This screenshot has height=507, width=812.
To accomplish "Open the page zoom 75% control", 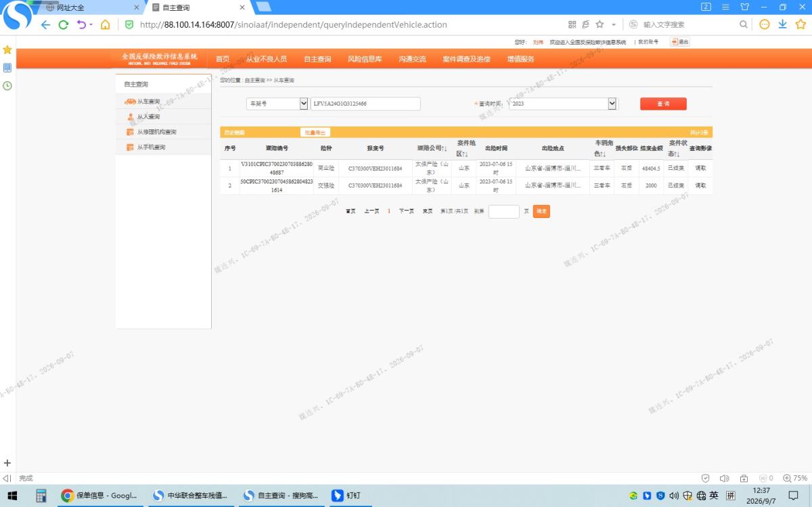I will [x=796, y=478].
